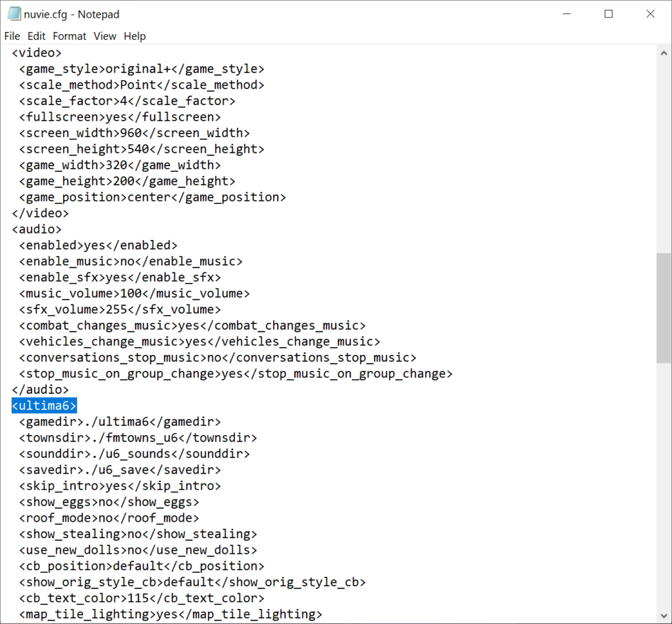Click the music_volume 100 line
672x624 pixels.
(x=134, y=293)
